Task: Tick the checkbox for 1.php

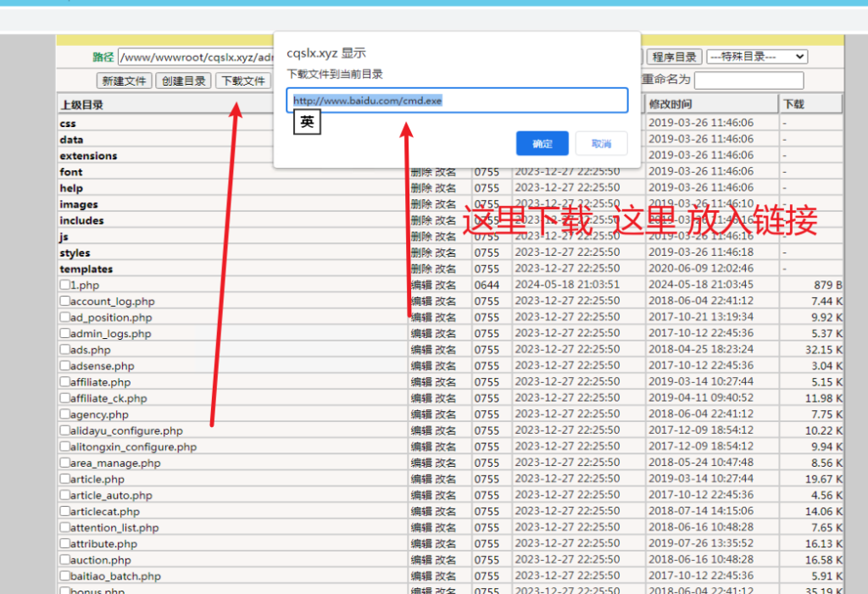Action: pos(64,285)
